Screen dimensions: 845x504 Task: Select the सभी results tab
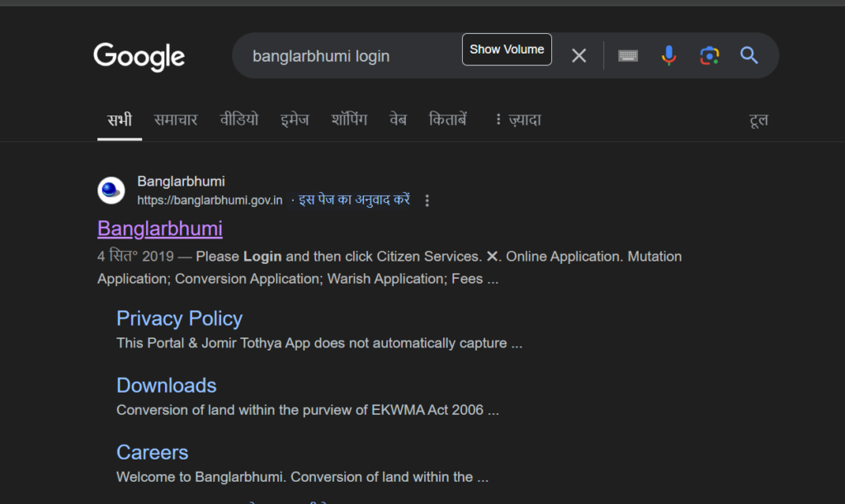[120, 120]
